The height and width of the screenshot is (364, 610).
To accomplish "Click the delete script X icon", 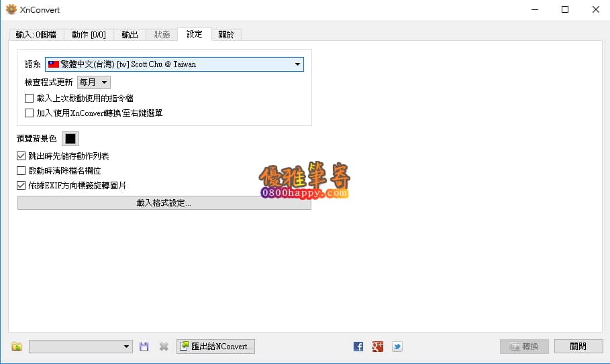I will [x=164, y=346].
